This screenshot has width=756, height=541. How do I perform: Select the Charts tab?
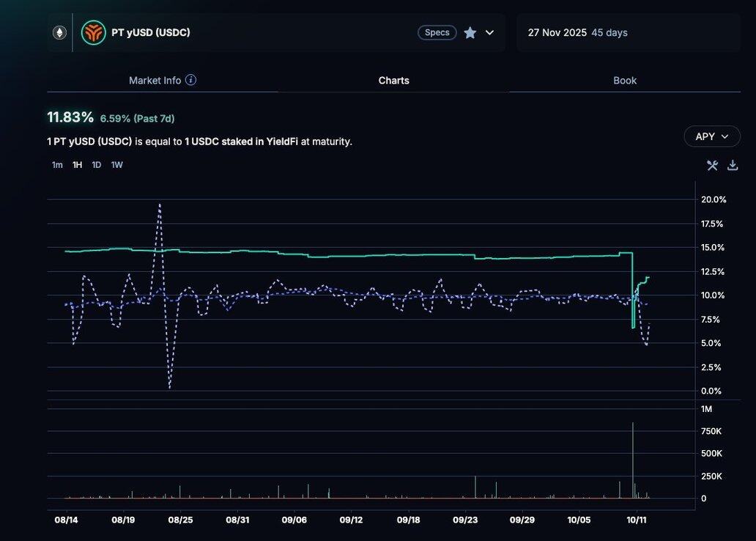[393, 81]
